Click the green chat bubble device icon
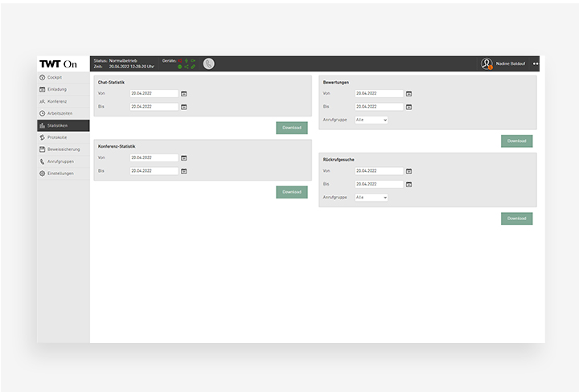The image size is (579, 392). point(180,67)
